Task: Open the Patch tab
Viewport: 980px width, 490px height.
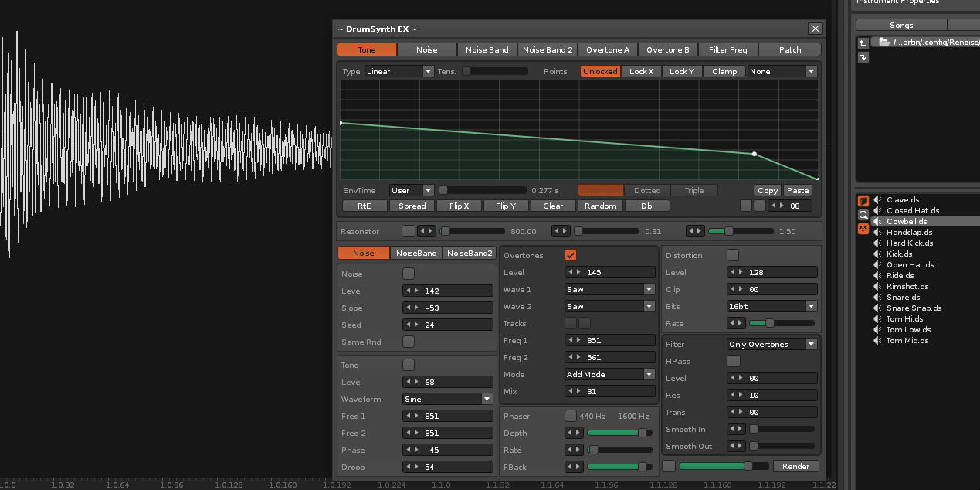Action: [x=790, y=49]
